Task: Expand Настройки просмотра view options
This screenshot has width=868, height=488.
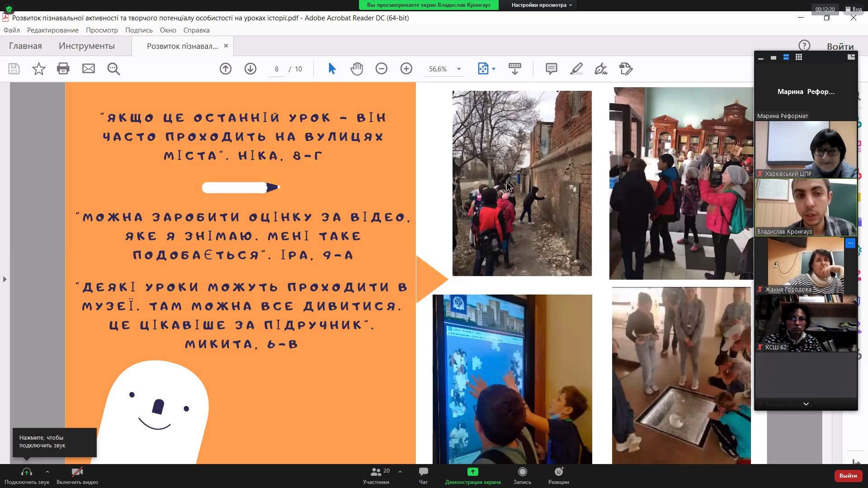Action: [542, 5]
